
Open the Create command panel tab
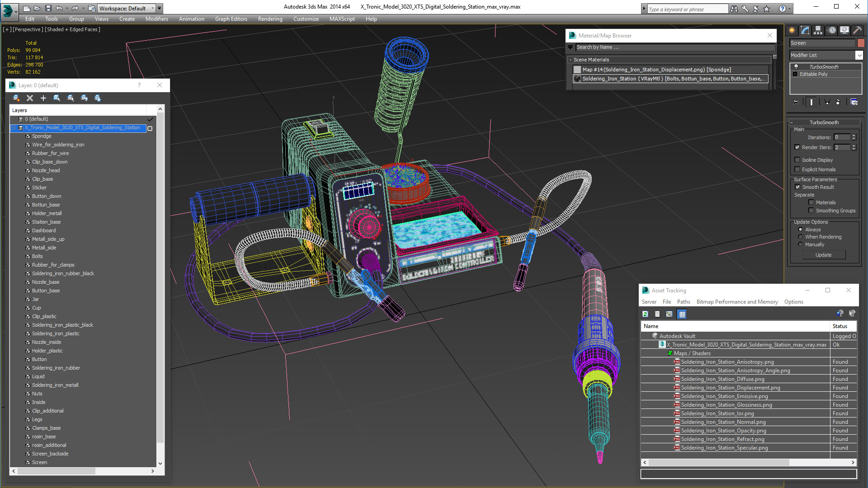(x=792, y=30)
